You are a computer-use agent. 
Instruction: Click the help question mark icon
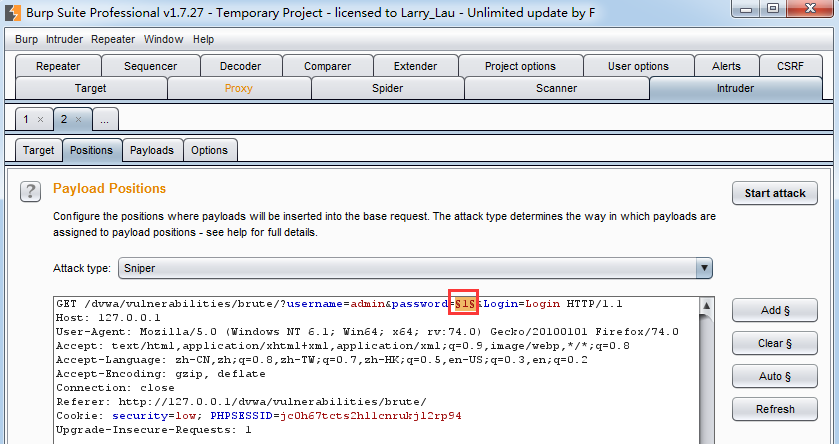click(31, 191)
